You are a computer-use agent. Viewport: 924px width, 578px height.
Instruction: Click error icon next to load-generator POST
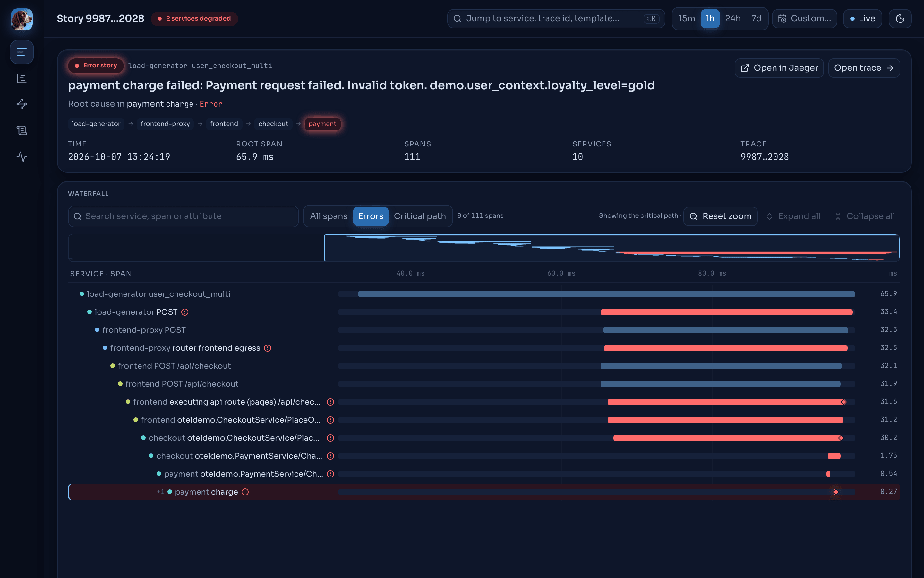[x=185, y=312]
